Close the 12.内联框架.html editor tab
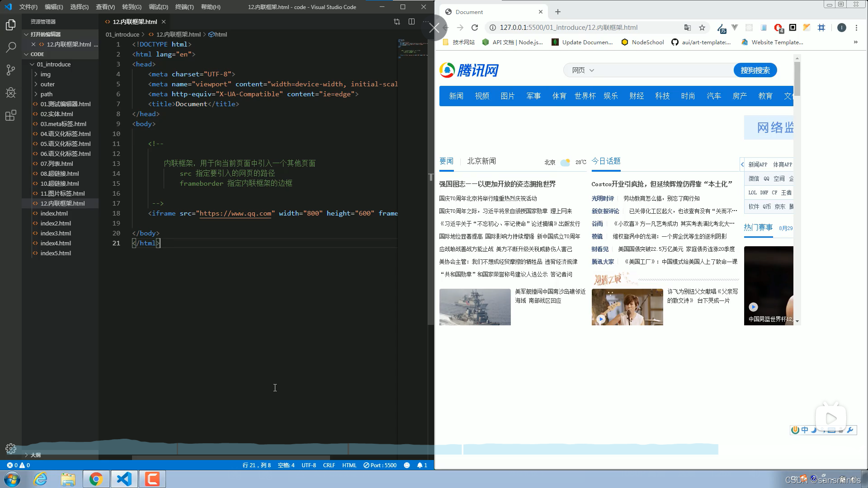Viewport: 868px width, 488px height. [x=164, y=22]
